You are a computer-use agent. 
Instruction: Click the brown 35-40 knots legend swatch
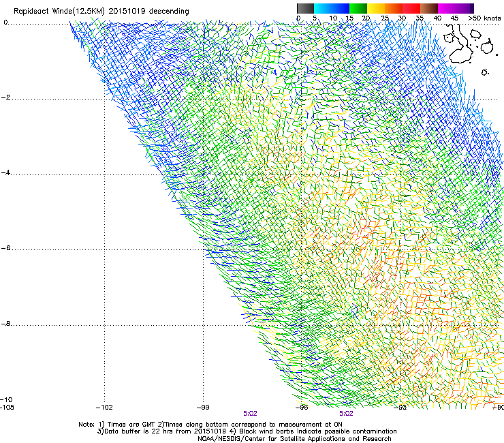tap(429, 8)
